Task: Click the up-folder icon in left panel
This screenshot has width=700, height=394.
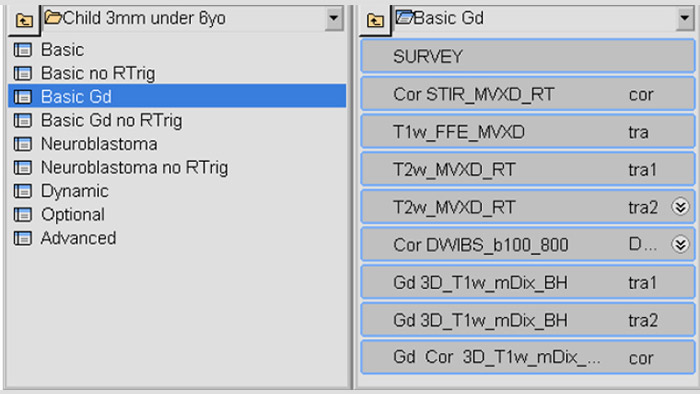Action: tap(24, 20)
